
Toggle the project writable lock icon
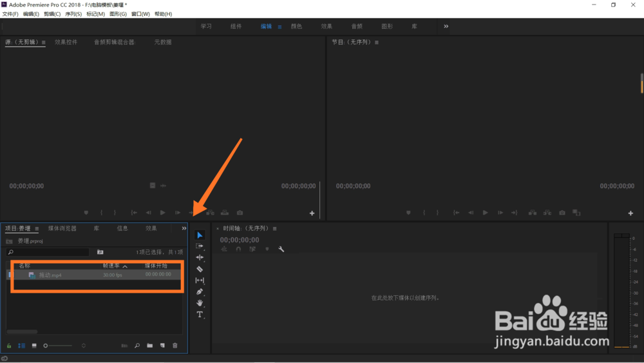pos(8,346)
